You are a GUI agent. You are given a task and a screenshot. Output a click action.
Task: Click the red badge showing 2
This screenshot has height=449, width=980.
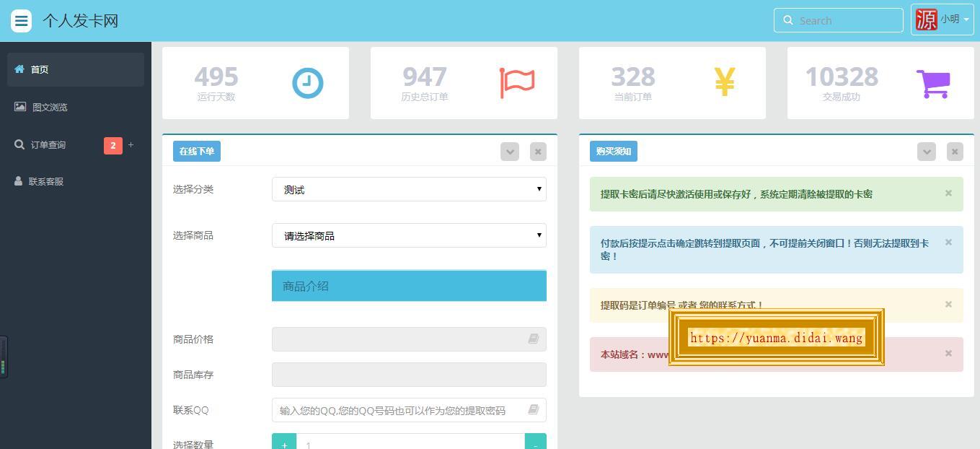coord(113,145)
